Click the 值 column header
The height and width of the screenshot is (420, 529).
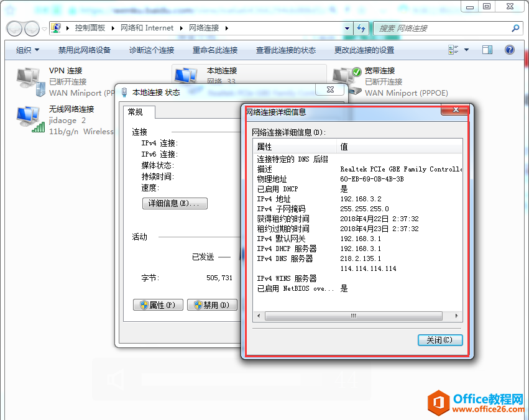(x=399, y=147)
